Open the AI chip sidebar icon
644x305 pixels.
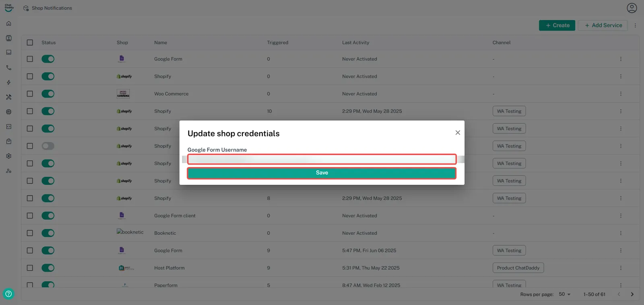(8, 112)
